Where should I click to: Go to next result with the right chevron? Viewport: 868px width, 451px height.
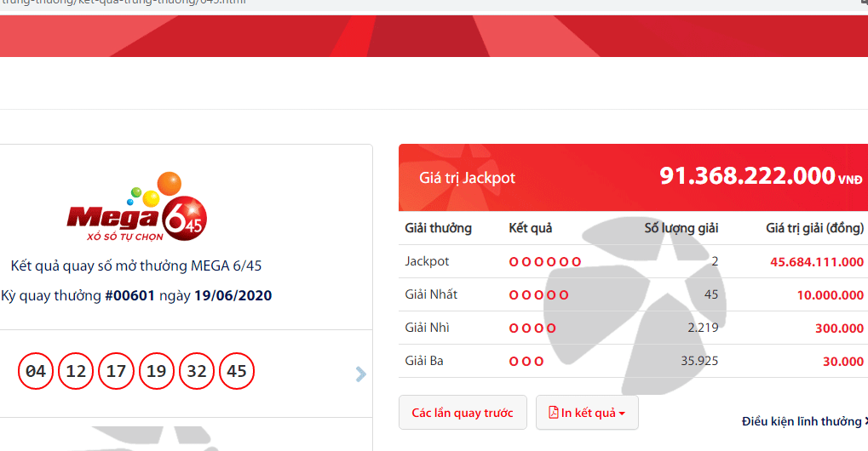(x=361, y=374)
